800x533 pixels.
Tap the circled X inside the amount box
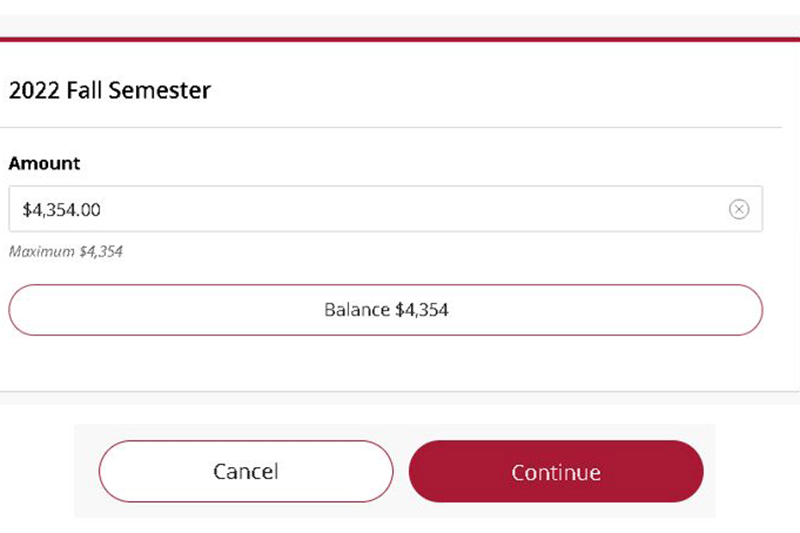(739, 209)
